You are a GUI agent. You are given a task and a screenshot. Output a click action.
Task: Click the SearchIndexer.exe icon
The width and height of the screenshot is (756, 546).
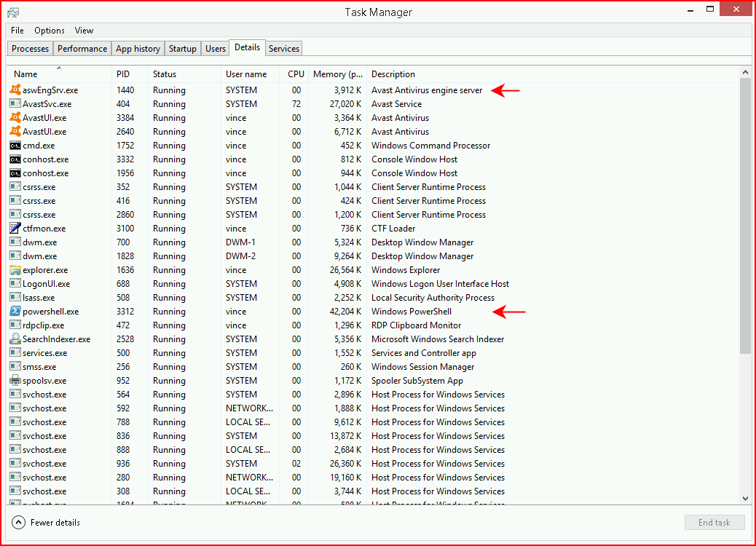click(15, 339)
